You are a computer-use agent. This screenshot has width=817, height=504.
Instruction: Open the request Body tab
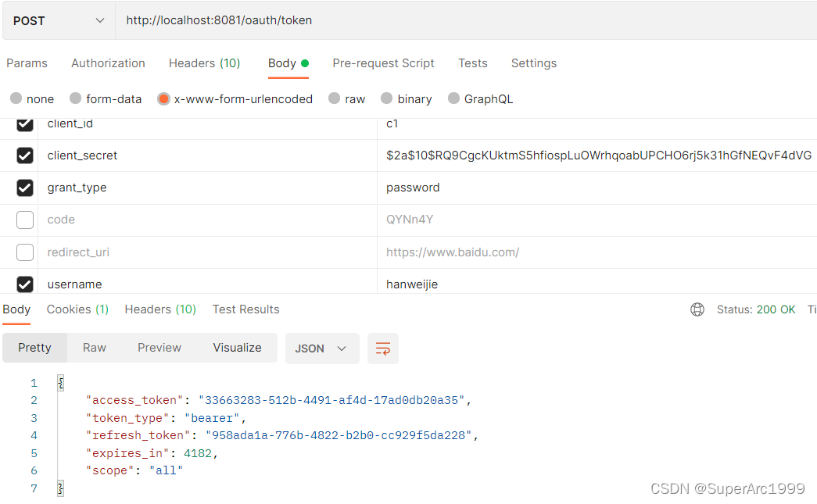point(288,63)
